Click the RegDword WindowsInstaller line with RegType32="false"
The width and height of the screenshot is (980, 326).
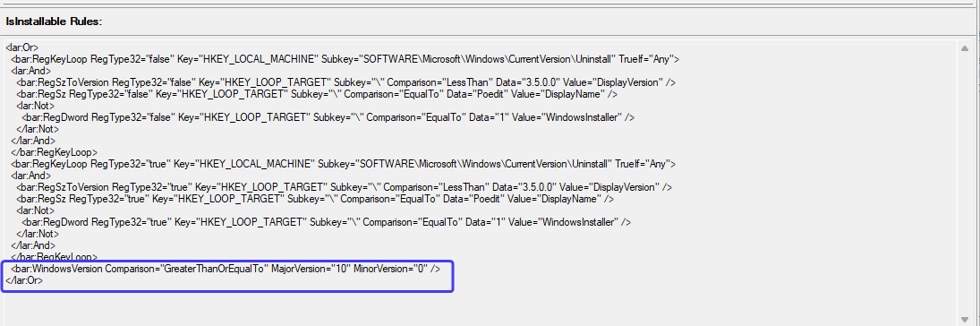pos(328,117)
